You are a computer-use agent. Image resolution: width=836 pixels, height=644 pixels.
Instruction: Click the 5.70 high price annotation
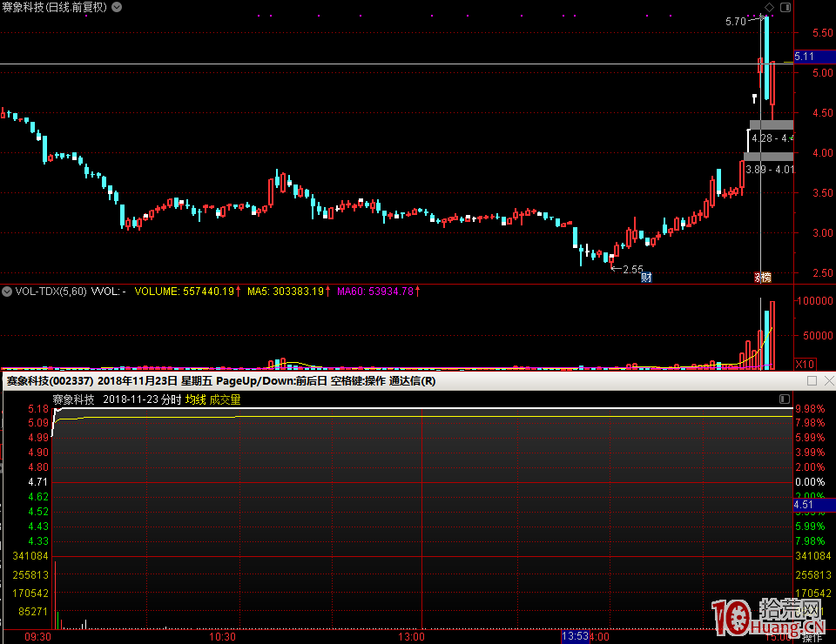[736, 22]
